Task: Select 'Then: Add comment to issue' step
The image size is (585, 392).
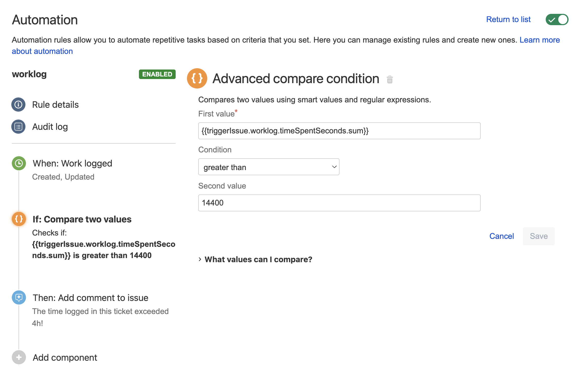Action: click(x=90, y=298)
